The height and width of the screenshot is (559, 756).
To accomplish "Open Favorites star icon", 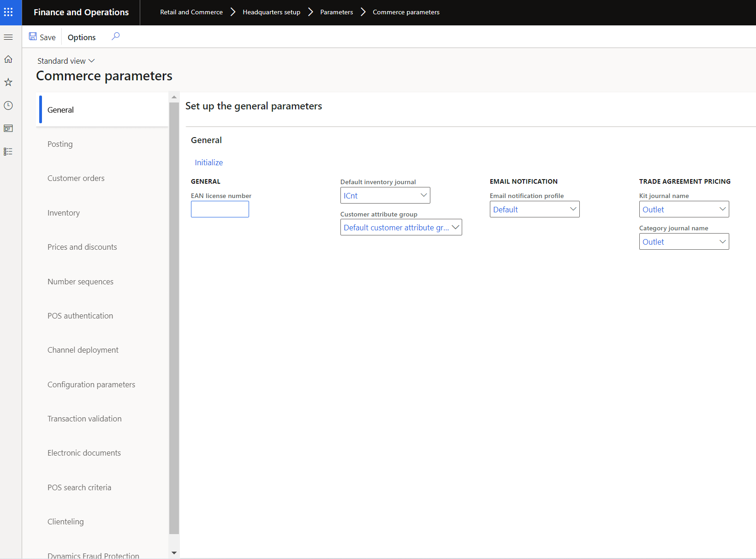I will pyautogui.click(x=8, y=82).
